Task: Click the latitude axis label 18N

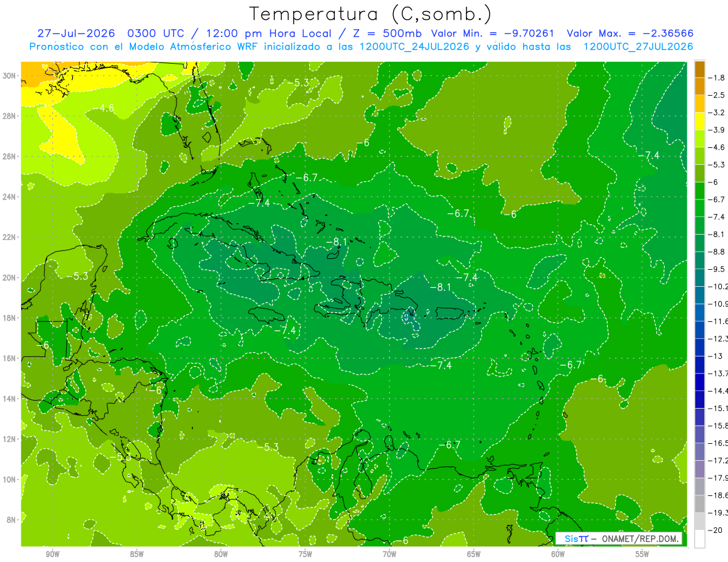Action: click(9, 318)
